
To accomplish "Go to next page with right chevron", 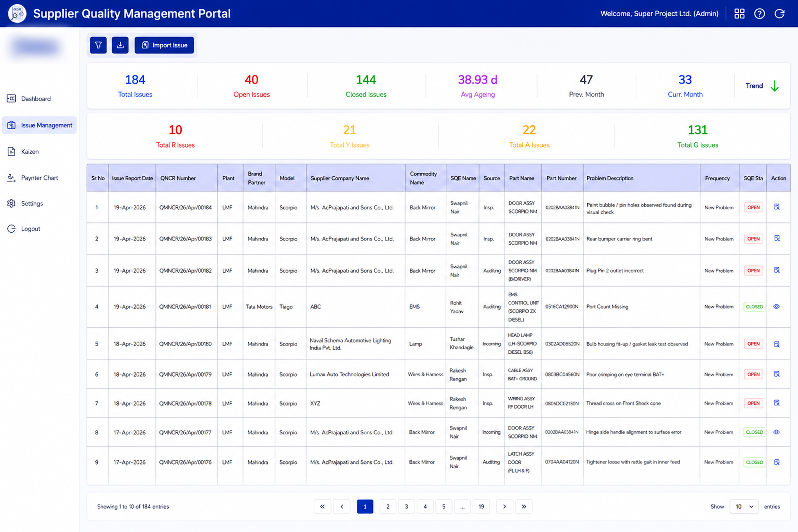I will point(504,507).
